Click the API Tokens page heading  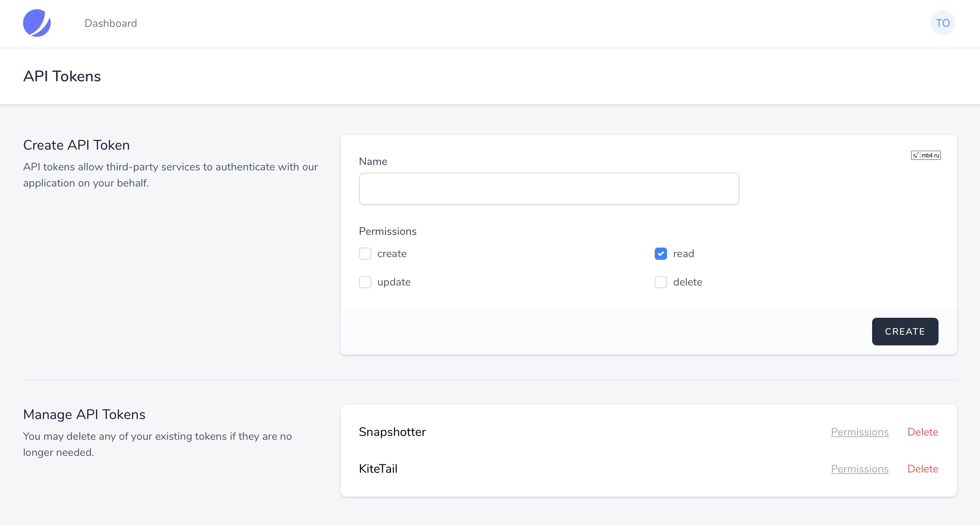62,76
